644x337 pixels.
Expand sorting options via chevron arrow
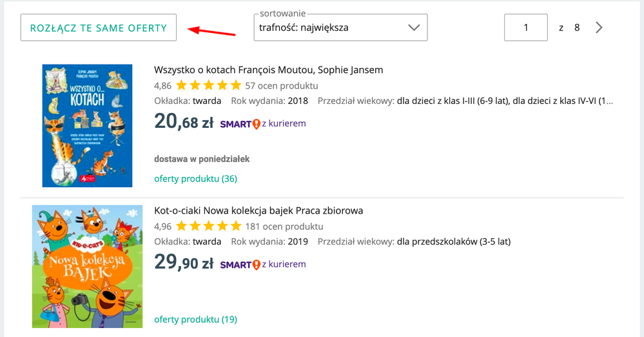pyautogui.click(x=414, y=28)
